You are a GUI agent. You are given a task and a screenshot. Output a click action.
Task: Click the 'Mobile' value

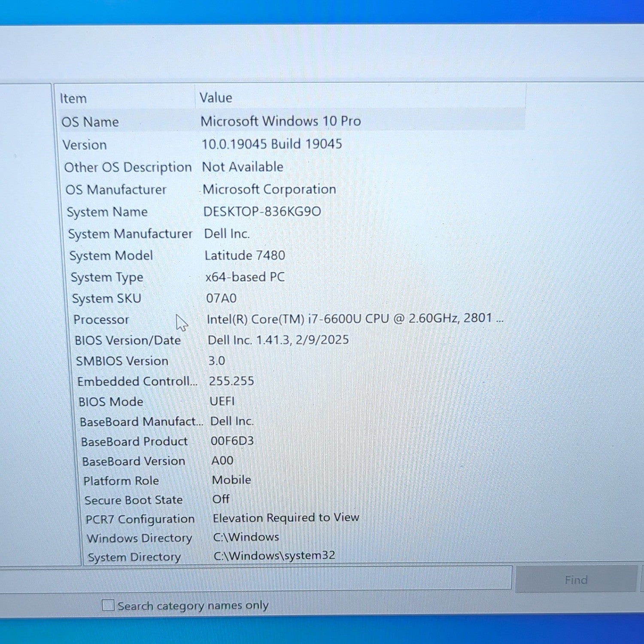pyautogui.click(x=232, y=480)
